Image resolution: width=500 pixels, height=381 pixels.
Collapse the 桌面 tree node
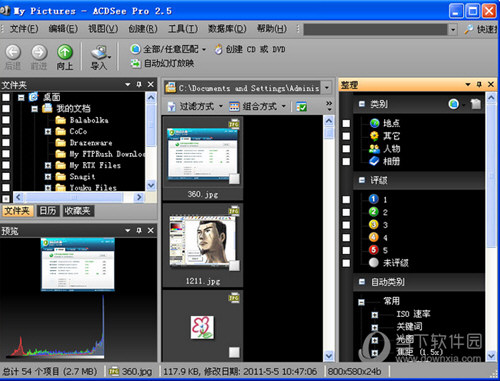[21, 98]
